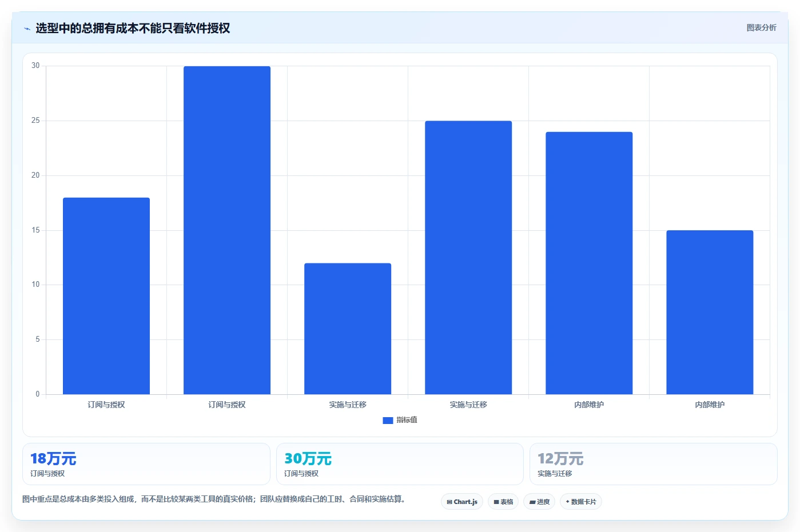800x532 pixels.
Task: Click the 内部维护 axis label under the 15 bar
Action: point(710,405)
